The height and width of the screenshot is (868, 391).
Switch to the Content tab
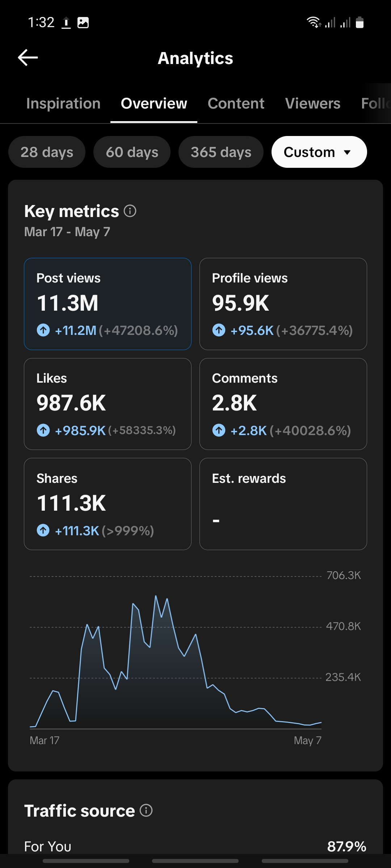point(236,103)
